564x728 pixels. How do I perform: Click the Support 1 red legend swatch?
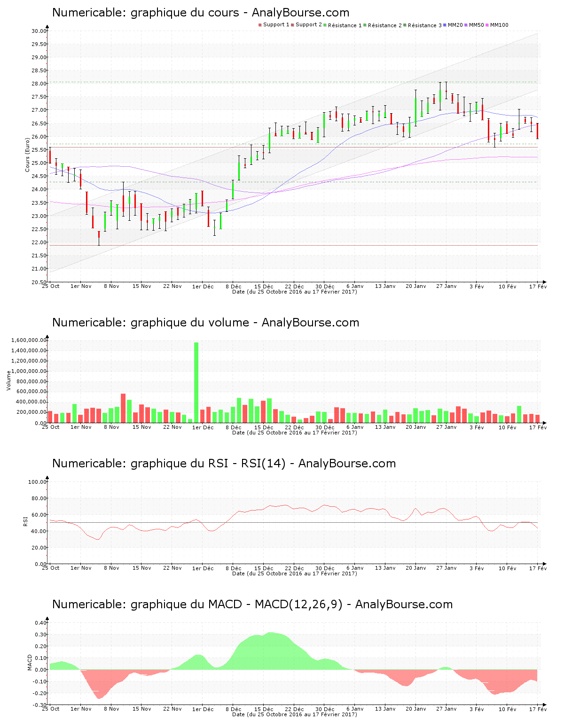260,25
